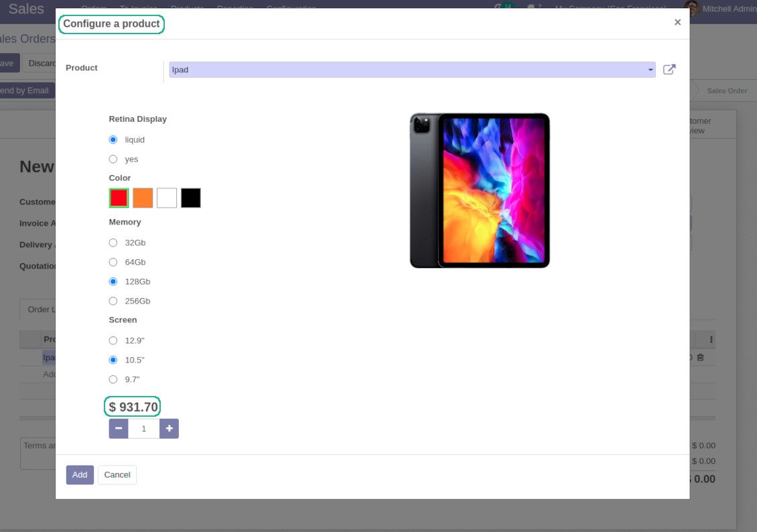
Task: Open external link icon next to Product field
Action: [x=669, y=70]
